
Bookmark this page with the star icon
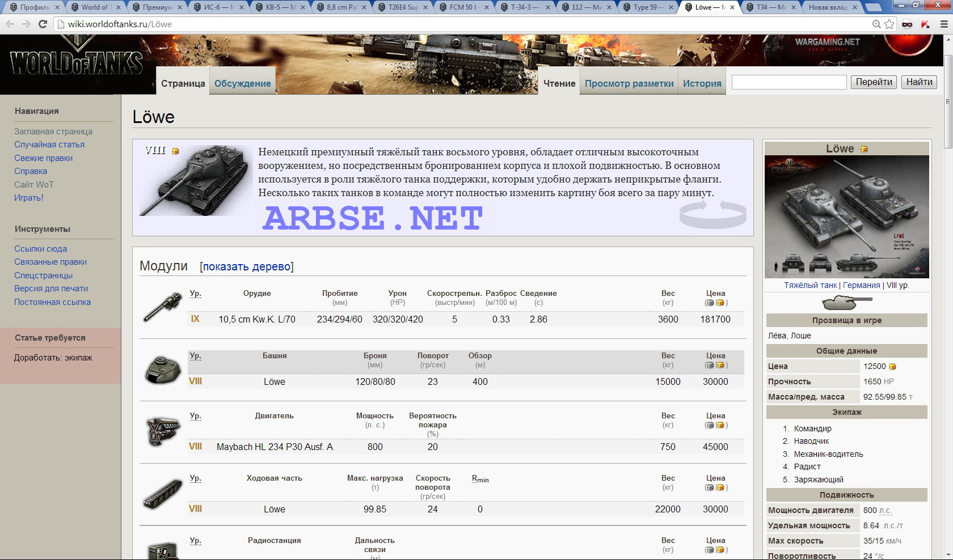889,24
